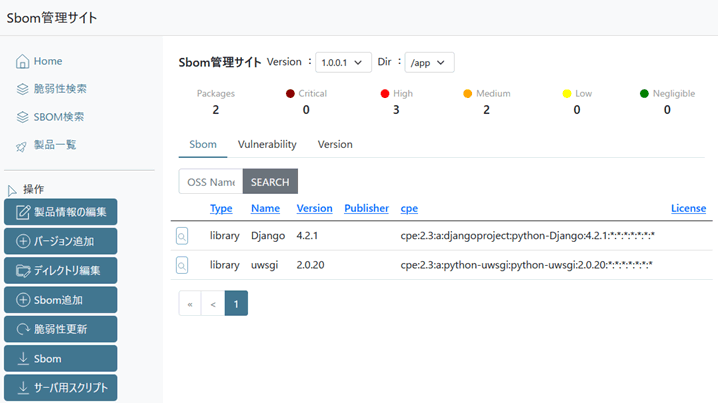
Task: Switch to the Sbom tab
Action: (x=203, y=145)
